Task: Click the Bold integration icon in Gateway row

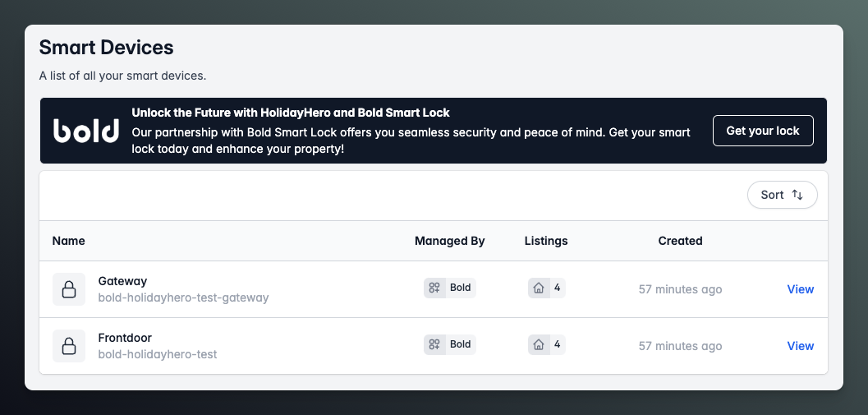Action: pyautogui.click(x=434, y=288)
